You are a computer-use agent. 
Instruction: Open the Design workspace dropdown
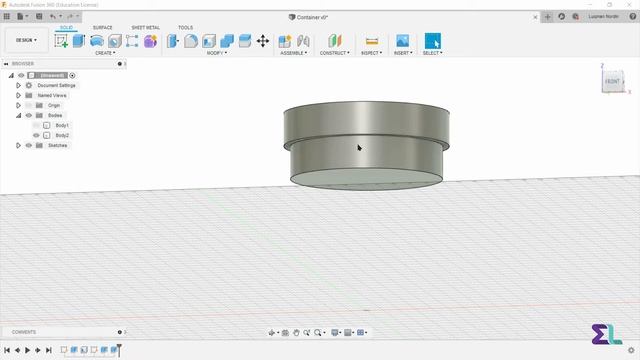pos(27,40)
